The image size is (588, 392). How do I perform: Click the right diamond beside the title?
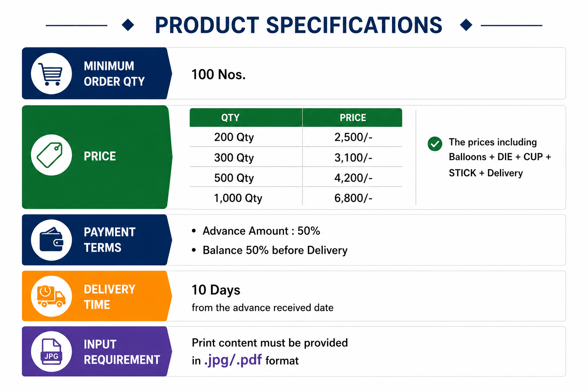pyautogui.click(x=466, y=25)
